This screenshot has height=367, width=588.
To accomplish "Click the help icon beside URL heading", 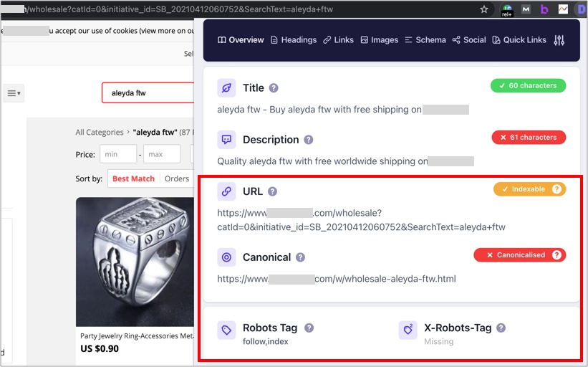I will (x=273, y=192).
